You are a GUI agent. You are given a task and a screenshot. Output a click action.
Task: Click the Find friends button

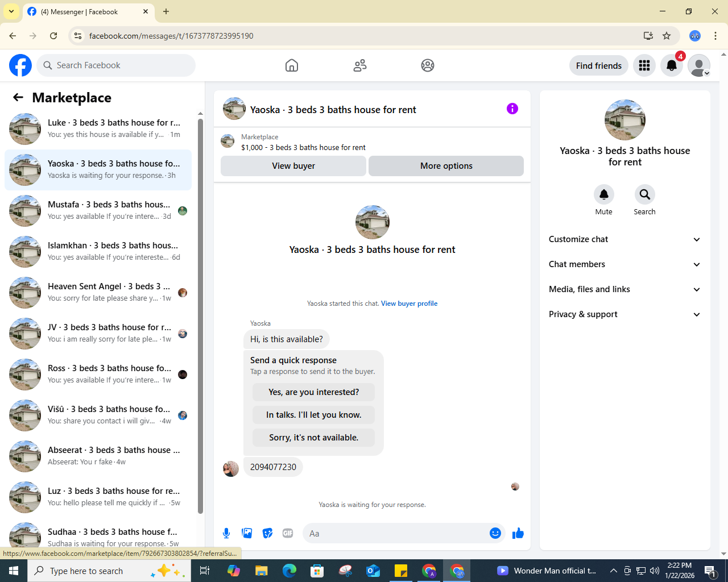[x=599, y=65]
